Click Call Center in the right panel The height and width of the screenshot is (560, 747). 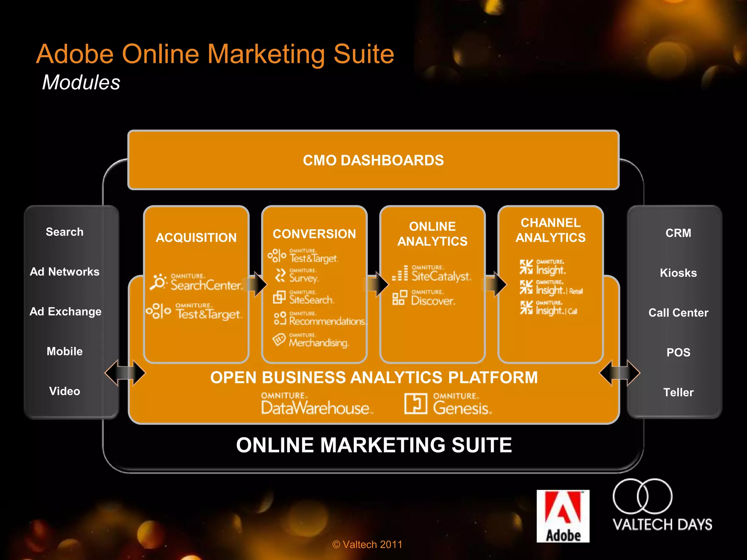[678, 312]
